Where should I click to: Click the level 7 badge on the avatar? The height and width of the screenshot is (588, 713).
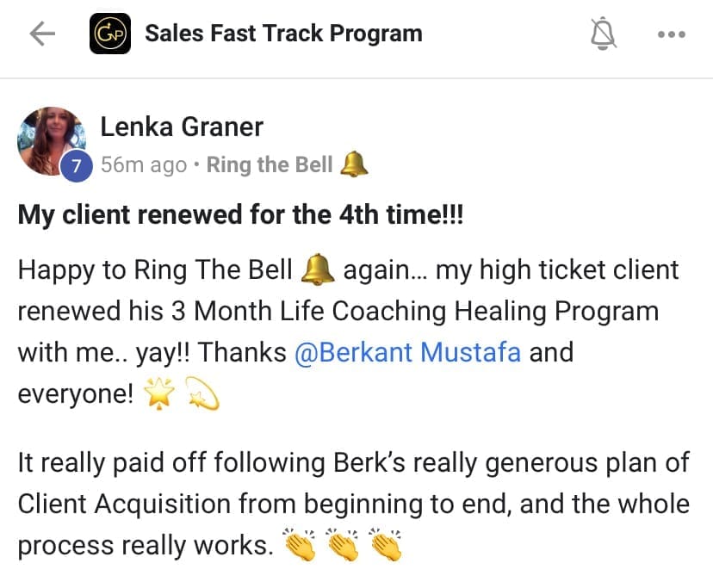tap(76, 166)
